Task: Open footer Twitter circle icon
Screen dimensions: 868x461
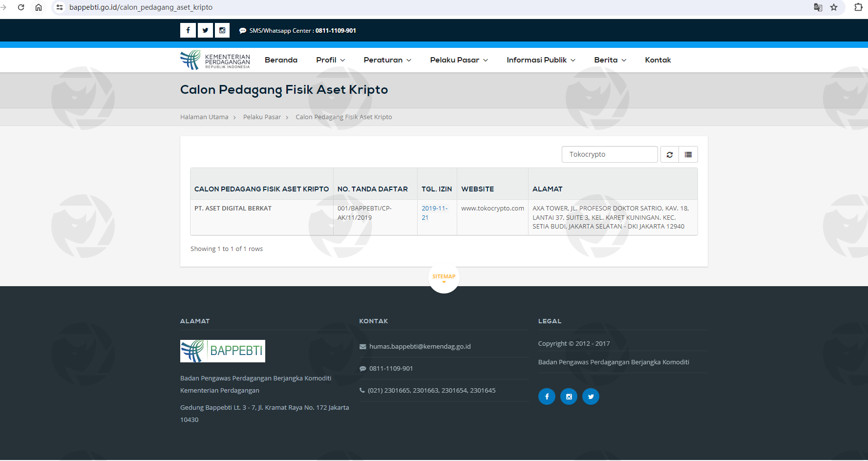Action: click(591, 397)
